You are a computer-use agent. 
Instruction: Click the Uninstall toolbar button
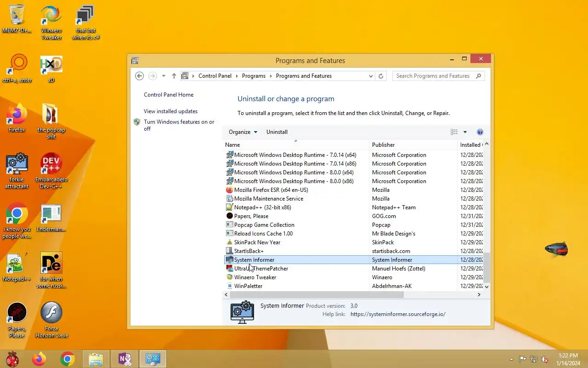(x=277, y=132)
